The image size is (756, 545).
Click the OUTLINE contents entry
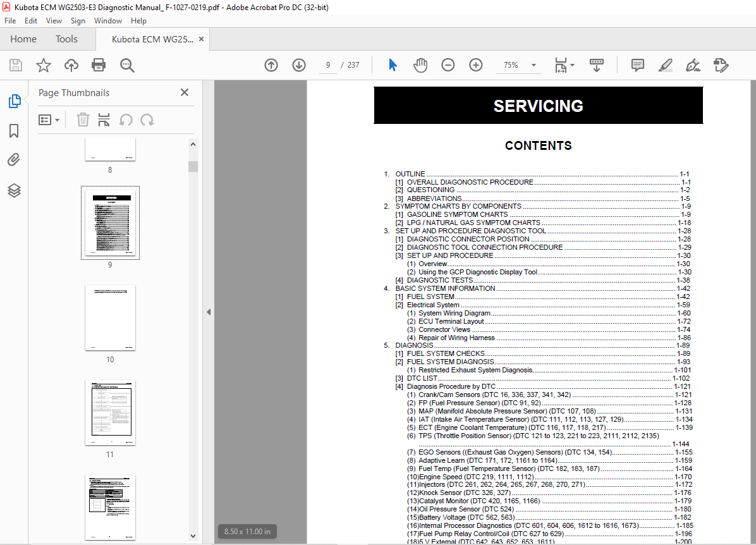[x=537, y=174]
